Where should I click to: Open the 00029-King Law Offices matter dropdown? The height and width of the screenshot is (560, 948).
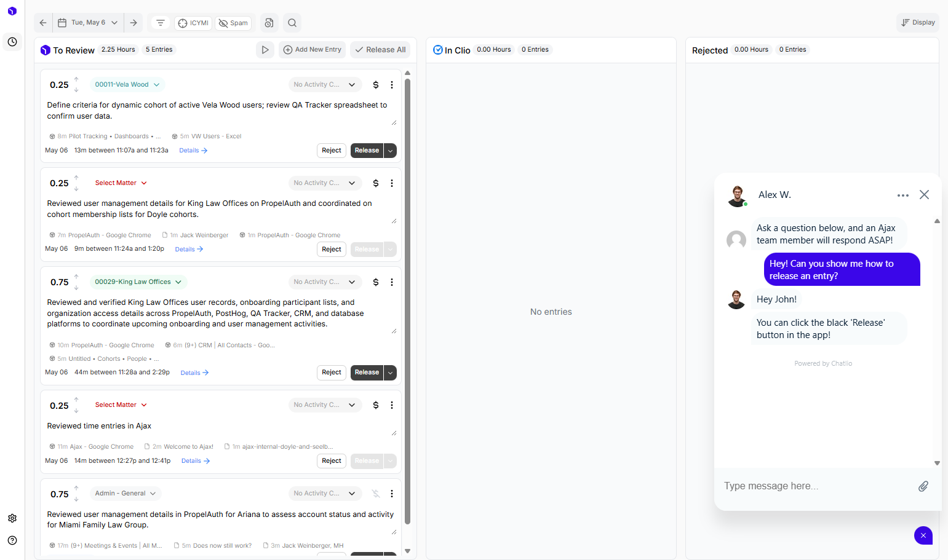pos(138,282)
